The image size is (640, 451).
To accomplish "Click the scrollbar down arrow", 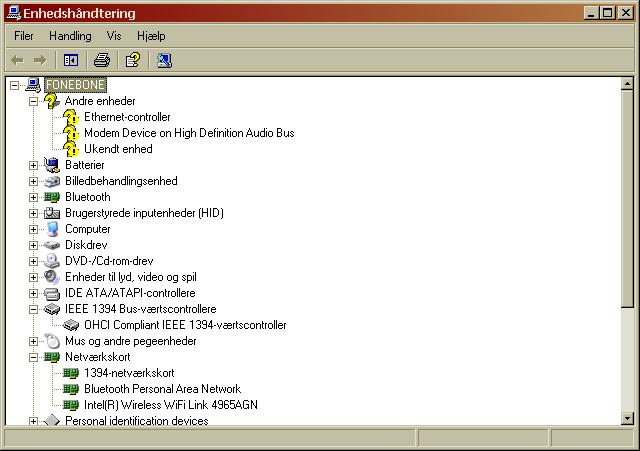I will pyautogui.click(x=627, y=418).
